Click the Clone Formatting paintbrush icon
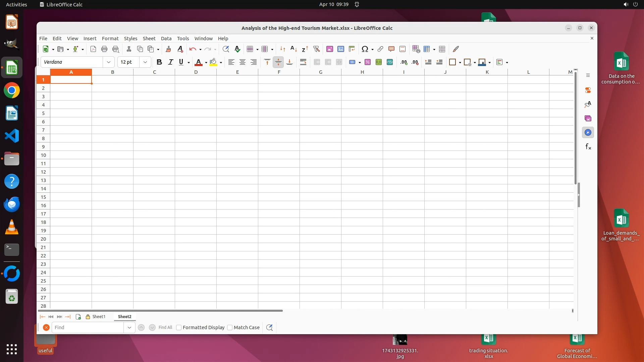Viewport: 644px width, 362px height. click(168, 49)
